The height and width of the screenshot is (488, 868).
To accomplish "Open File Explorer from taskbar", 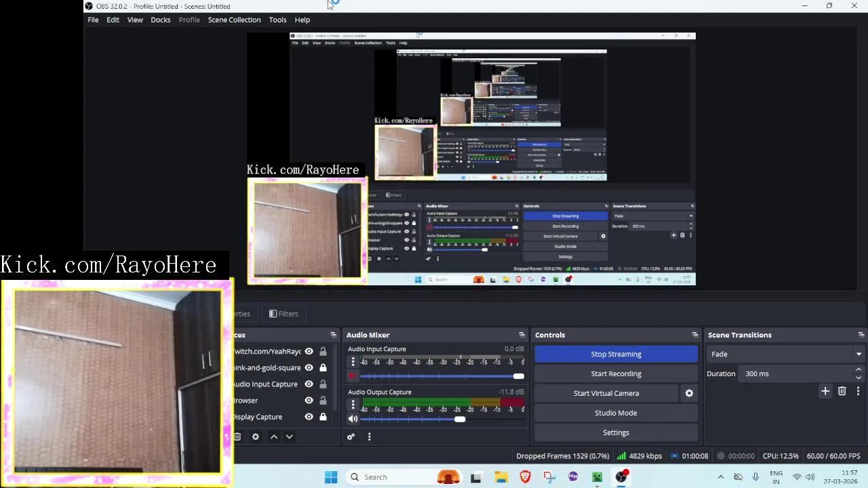I will coord(501,477).
